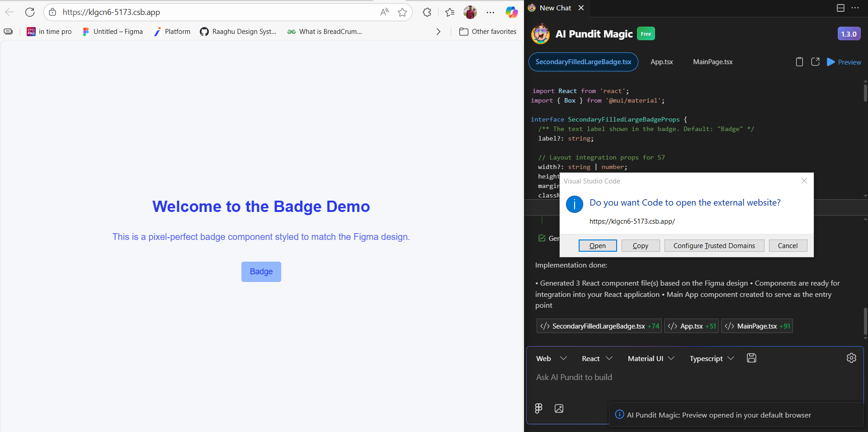Switch to the App.tsx tab
868x432 pixels.
661,62
